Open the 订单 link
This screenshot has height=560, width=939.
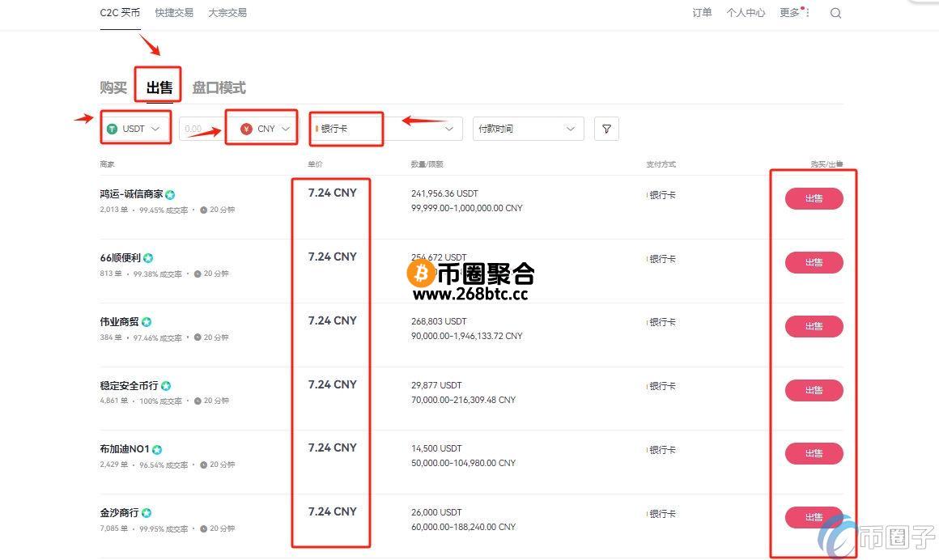pos(702,13)
